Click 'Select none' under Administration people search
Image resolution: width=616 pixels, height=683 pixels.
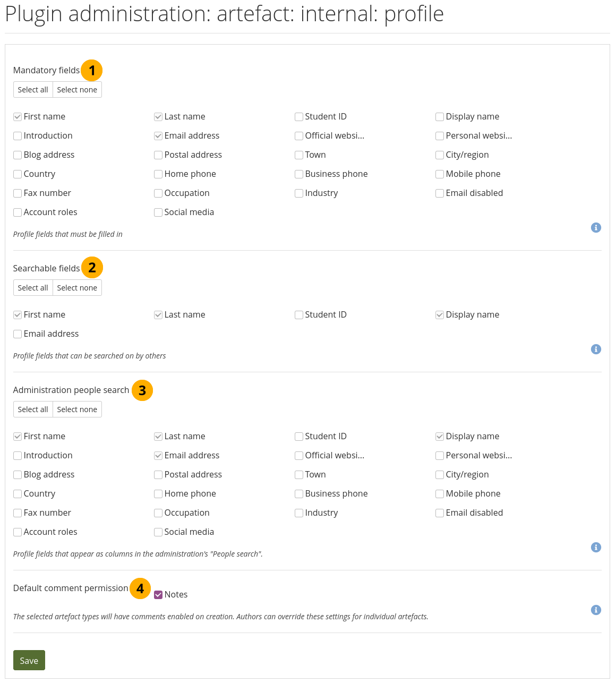pyautogui.click(x=77, y=409)
